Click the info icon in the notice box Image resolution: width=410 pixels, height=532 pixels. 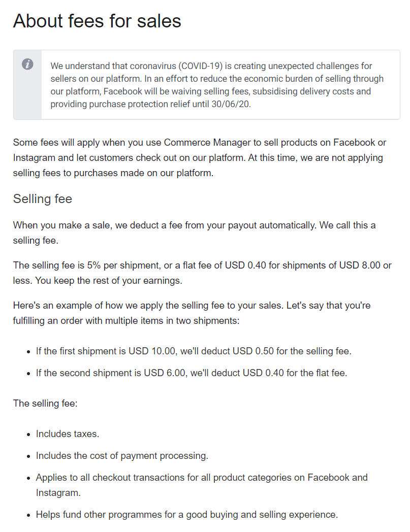27,64
